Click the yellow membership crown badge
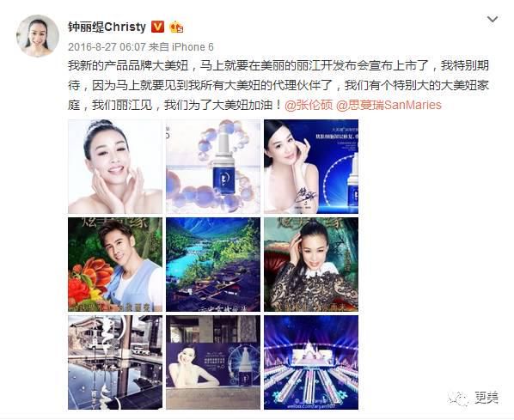This screenshot has width=514, height=420. pos(176,27)
